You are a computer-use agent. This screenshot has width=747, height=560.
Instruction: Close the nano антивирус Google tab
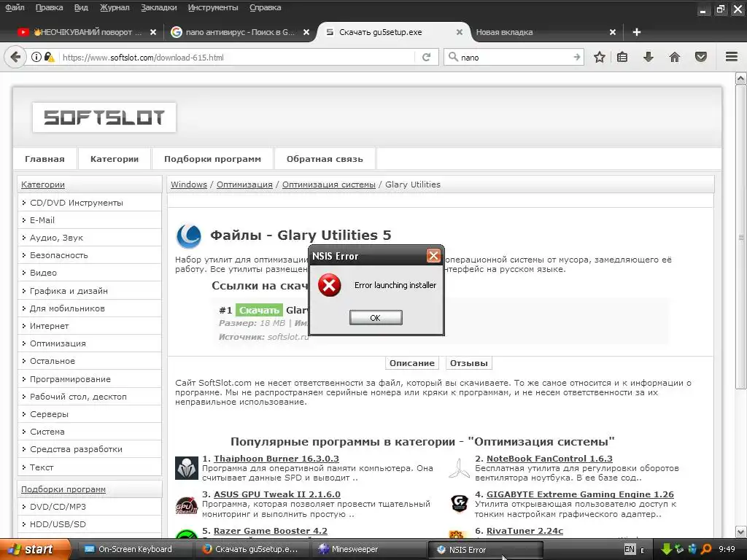[x=306, y=32]
